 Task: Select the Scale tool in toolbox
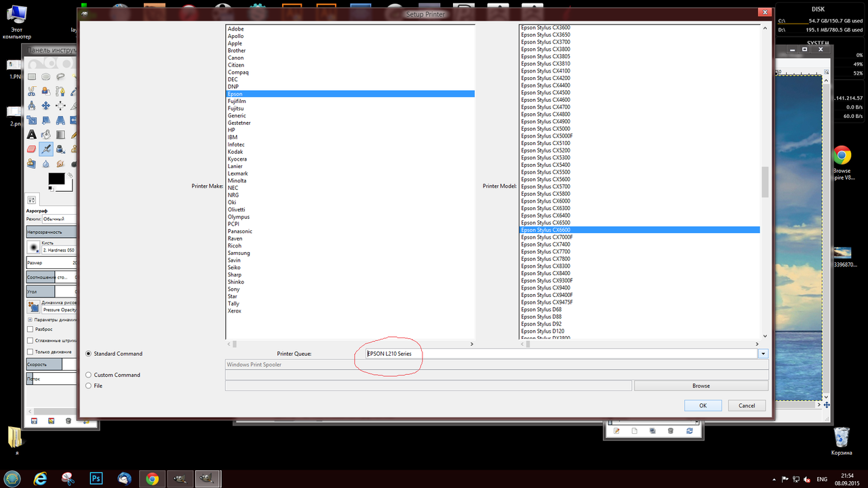click(31, 120)
